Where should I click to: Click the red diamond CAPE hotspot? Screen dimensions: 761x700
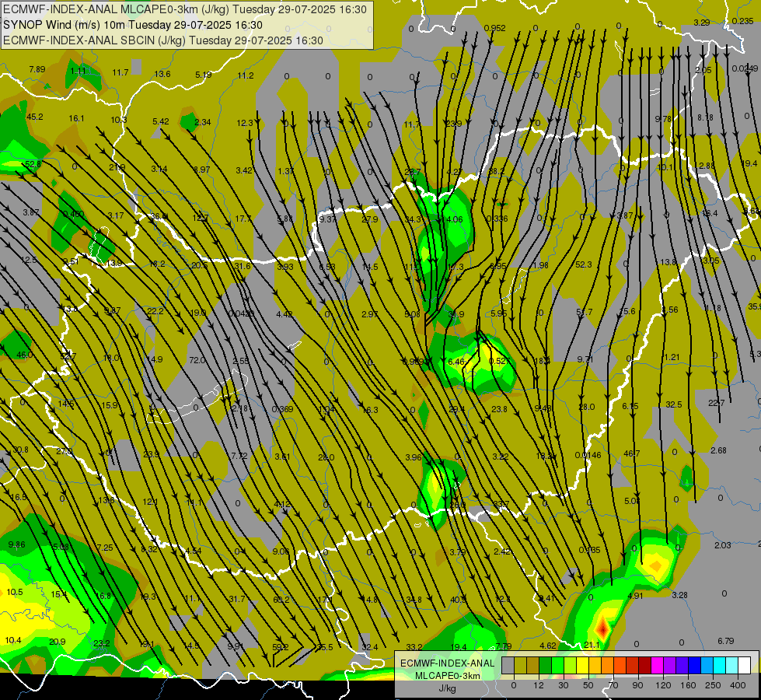tap(602, 628)
